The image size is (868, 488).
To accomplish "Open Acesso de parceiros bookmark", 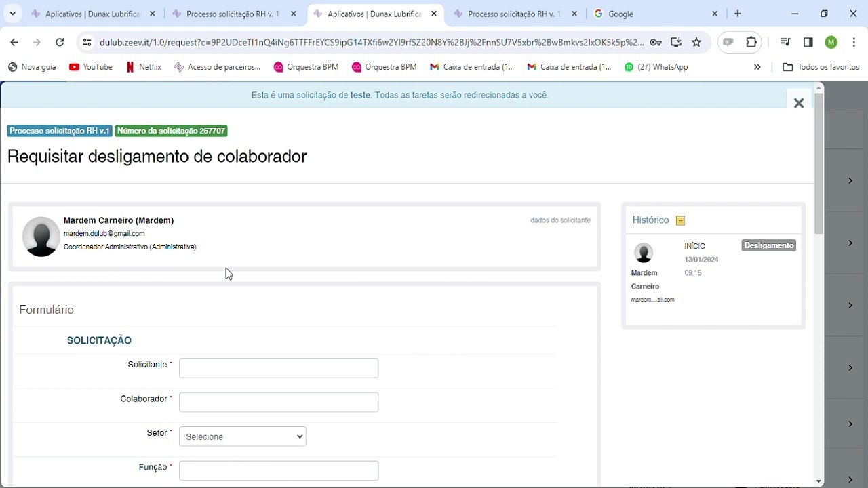I will pyautogui.click(x=217, y=67).
